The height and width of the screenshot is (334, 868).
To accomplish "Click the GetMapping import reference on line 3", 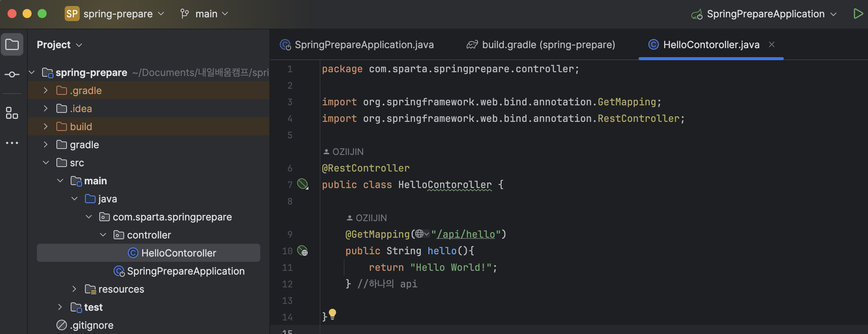I will point(627,102).
